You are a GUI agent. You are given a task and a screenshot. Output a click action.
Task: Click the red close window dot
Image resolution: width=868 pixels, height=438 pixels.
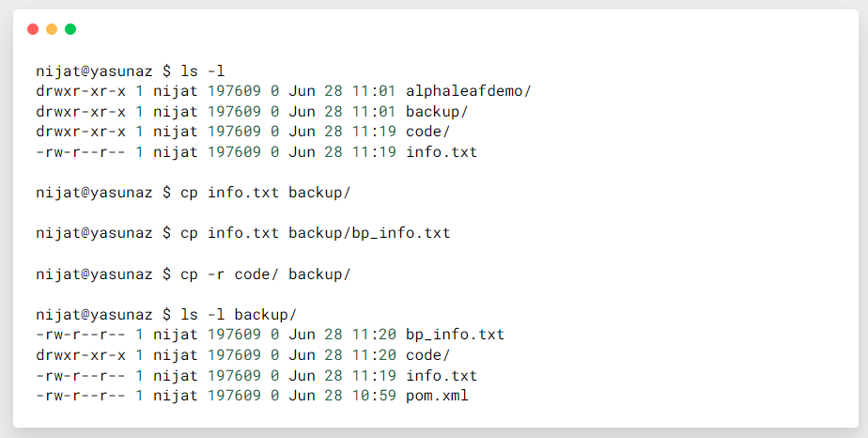[x=33, y=29]
